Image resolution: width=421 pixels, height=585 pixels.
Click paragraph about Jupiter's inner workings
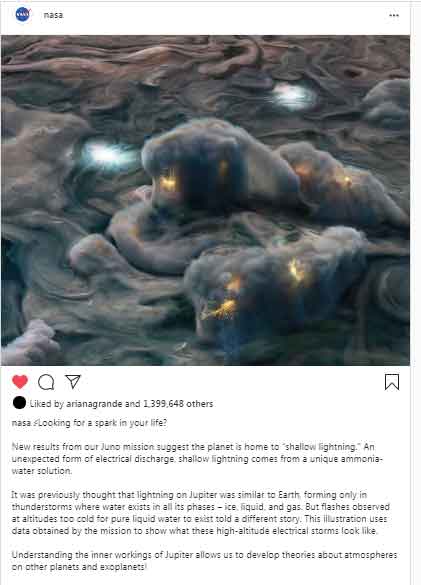204,561
